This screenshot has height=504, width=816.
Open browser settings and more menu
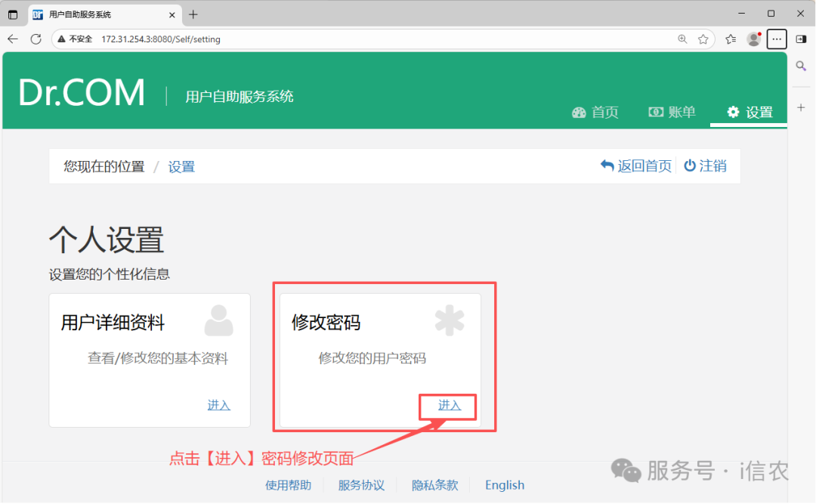[777, 39]
